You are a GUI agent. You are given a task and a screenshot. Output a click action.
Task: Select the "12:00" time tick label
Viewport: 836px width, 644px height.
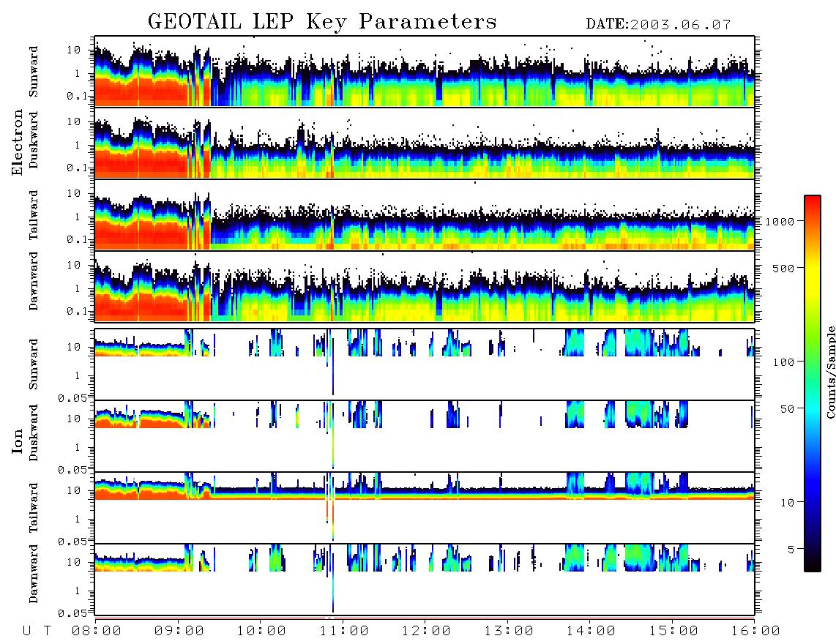point(426,632)
